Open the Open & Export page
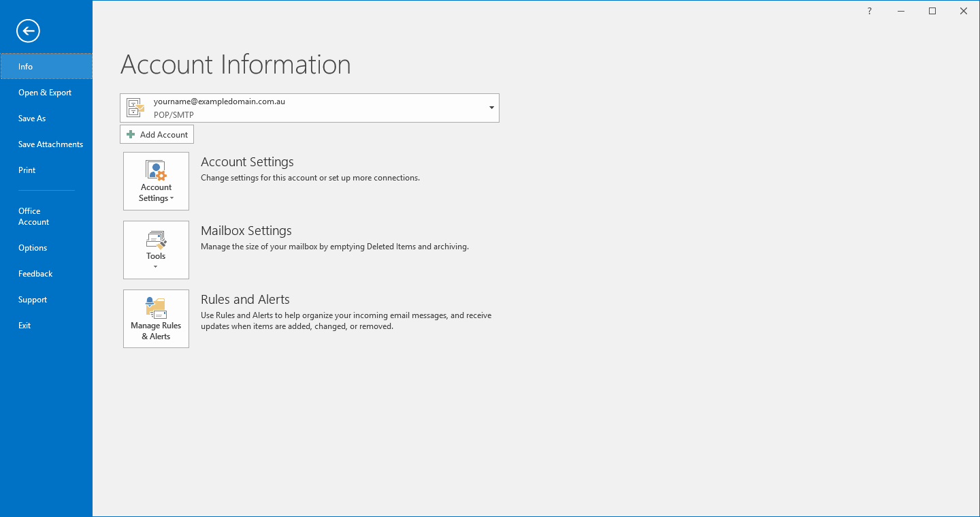980x517 pixels. pyautogui.click(x=45, y=93)
